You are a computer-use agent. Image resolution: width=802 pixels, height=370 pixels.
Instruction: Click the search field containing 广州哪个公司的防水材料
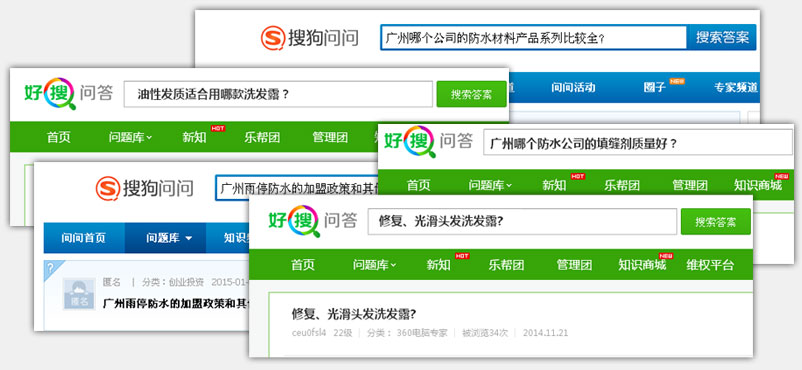point(533,38)
